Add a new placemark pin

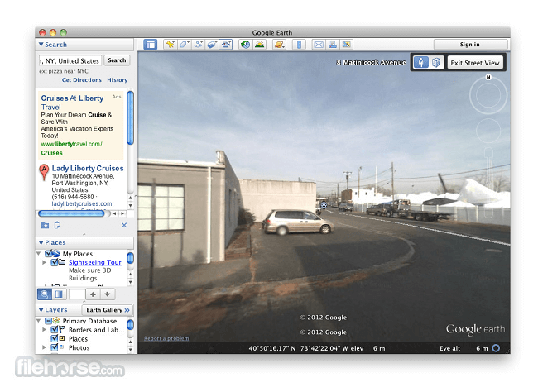tap(171, 45)
